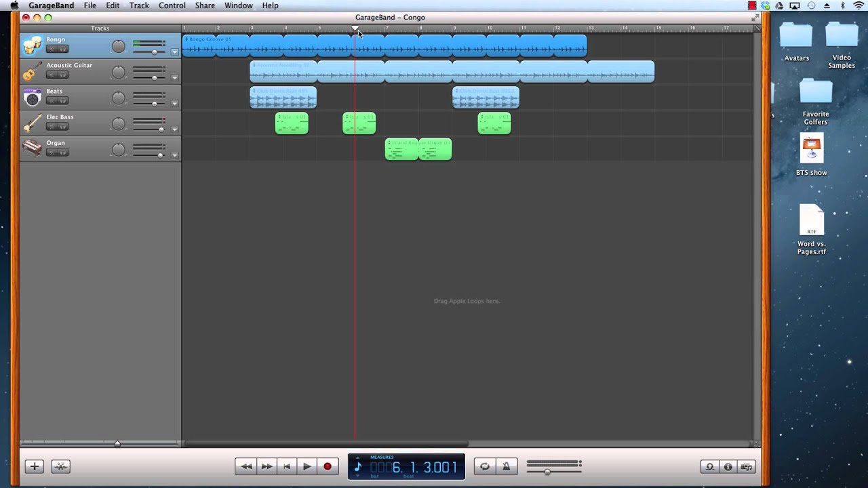Open the Track menu
The image size is (868, 488).
pos(139,5)
